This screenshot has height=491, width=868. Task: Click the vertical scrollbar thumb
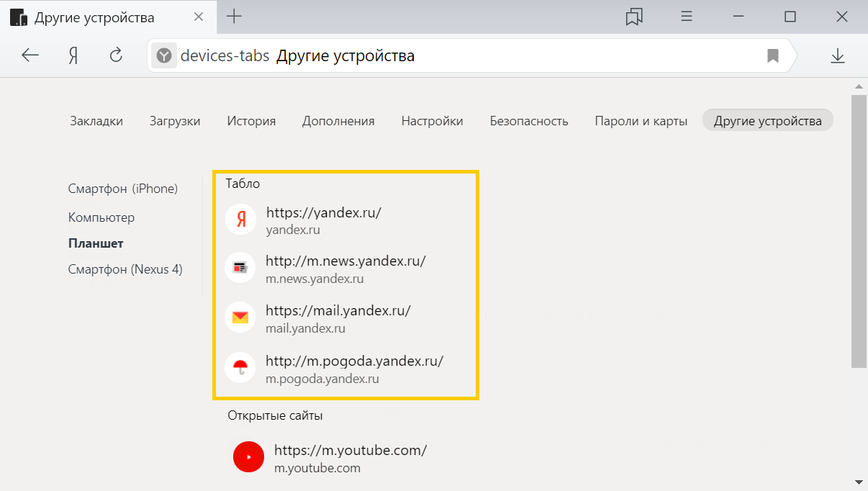click(x=857, y=230)
